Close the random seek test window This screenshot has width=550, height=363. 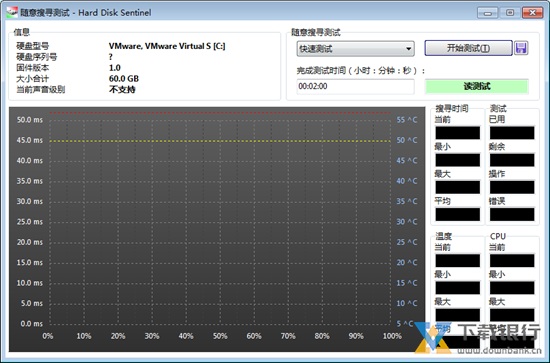pos(532,13)
